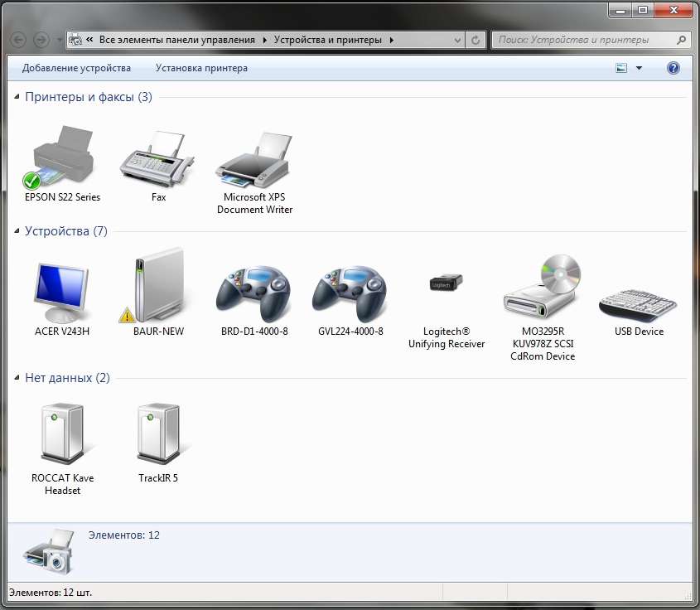Select the BRD-D1-4000-8 gamepad icon
This screenshot has height=610, width=700.
(253, 294)
